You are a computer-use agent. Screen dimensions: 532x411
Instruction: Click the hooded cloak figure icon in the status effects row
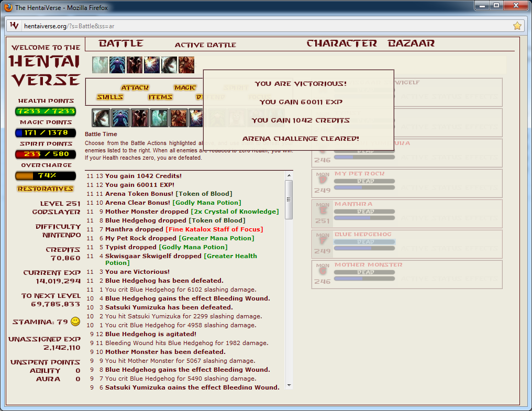click(169, 65)
